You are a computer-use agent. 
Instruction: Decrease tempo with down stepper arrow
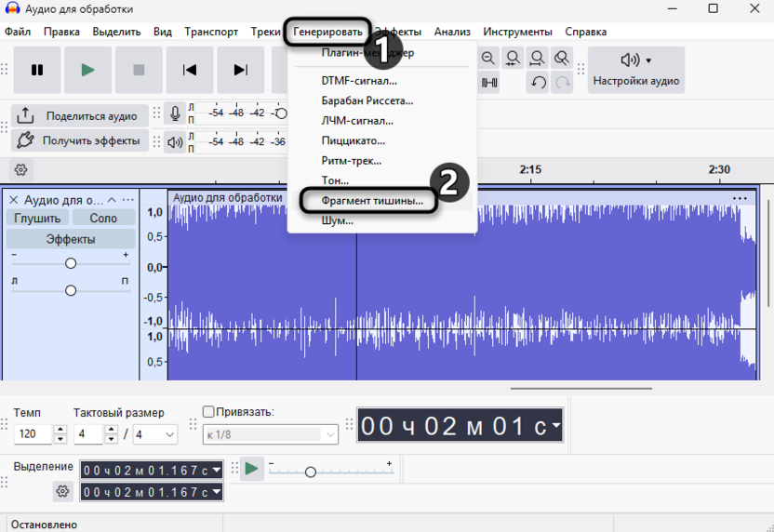click(x=60, y=439)
